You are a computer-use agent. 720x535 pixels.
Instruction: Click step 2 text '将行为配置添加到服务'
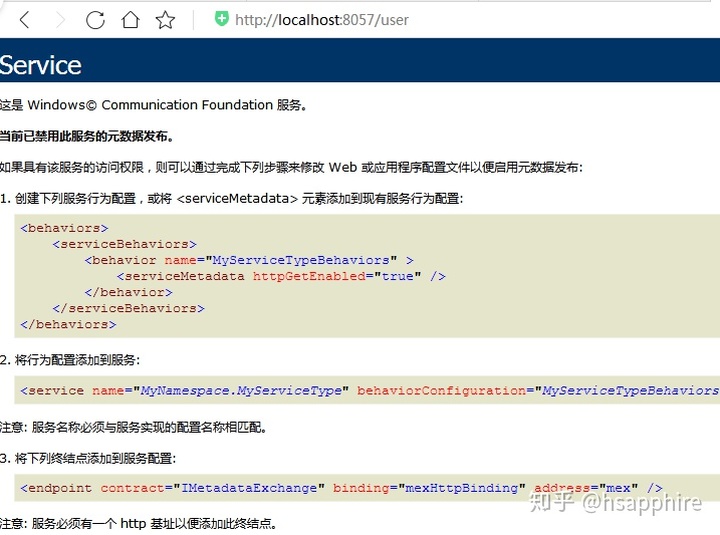click(x=76, y=360)
